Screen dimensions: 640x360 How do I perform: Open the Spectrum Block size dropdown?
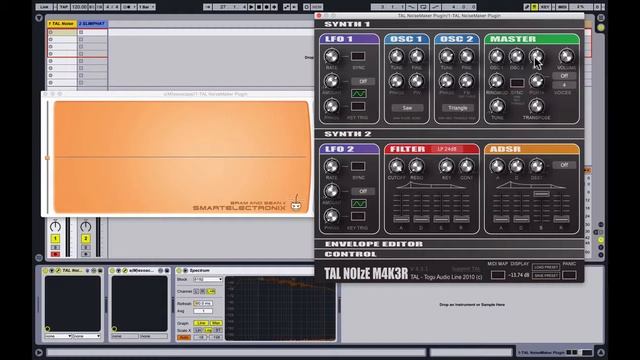[208, 280]
